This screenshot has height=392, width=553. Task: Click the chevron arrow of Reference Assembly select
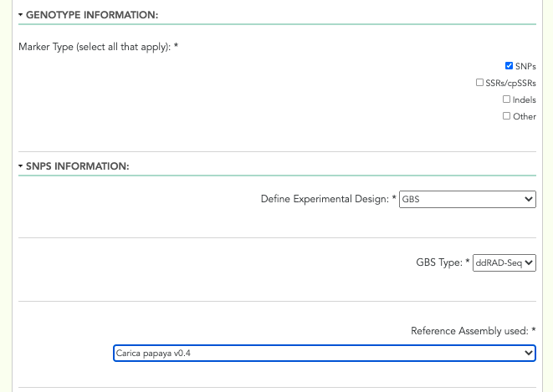point(528,354)
